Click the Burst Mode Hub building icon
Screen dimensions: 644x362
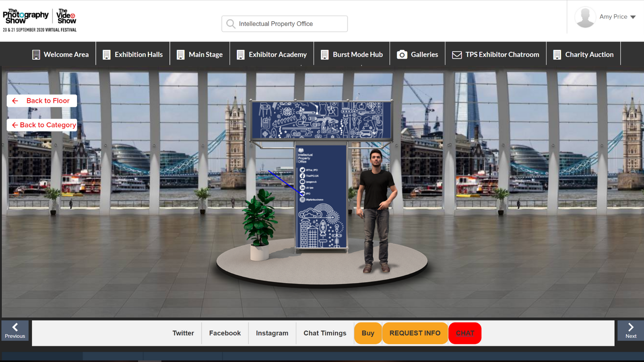(x=325, y=55)
